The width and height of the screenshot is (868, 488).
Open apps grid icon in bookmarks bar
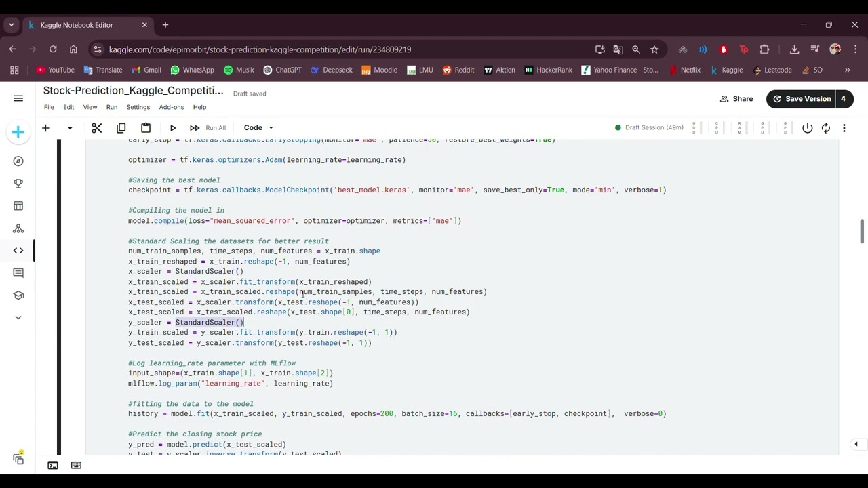click(x=14, y=70)
